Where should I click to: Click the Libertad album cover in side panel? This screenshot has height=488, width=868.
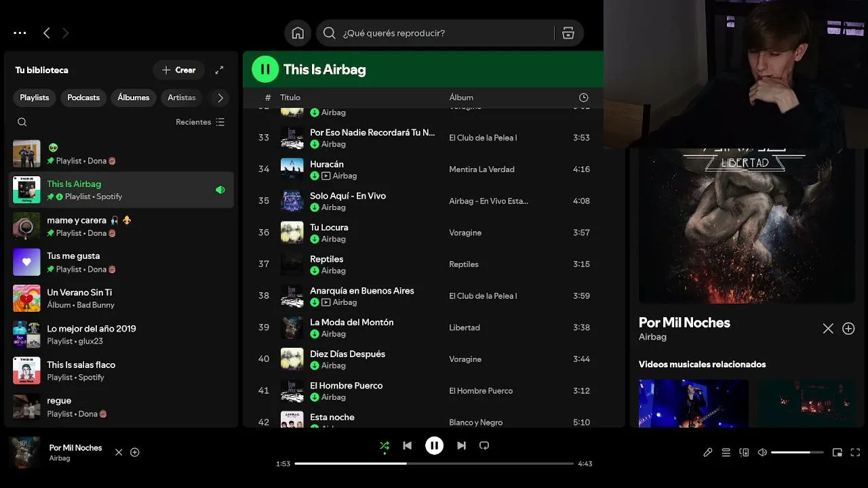[x=747, y=225]
